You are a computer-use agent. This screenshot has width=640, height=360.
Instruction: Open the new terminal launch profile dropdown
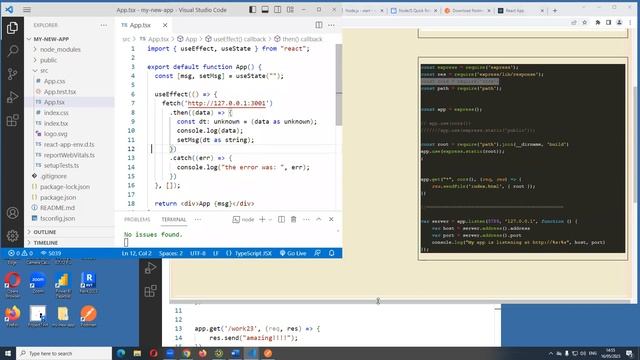(270, 220)
